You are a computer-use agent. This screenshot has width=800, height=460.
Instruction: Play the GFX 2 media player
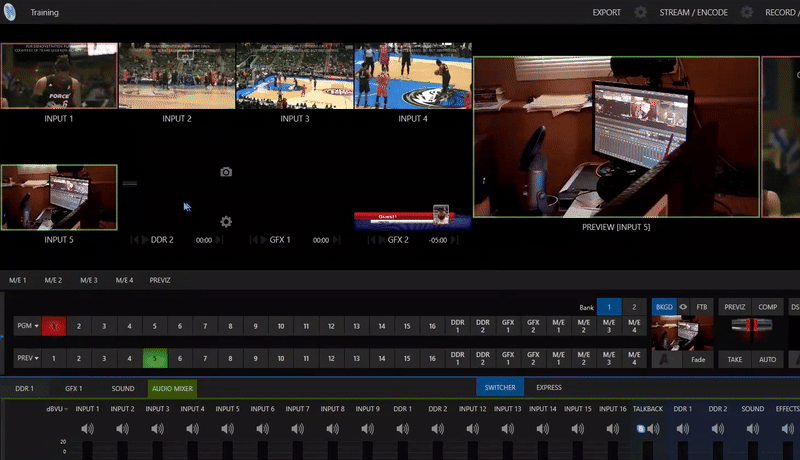[381, 240]
